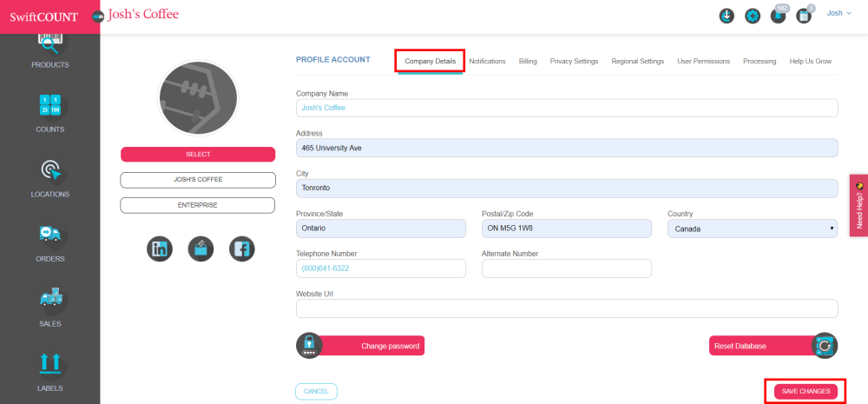868x404 pixels.
Task: Open the Labels sidebar section
Action: coord(50,373)
